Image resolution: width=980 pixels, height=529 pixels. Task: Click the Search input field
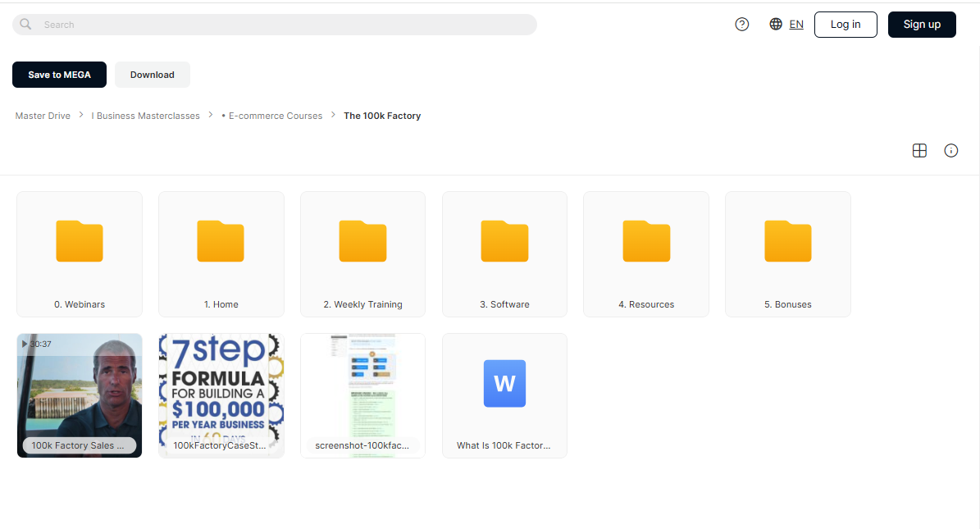point(275,25)
